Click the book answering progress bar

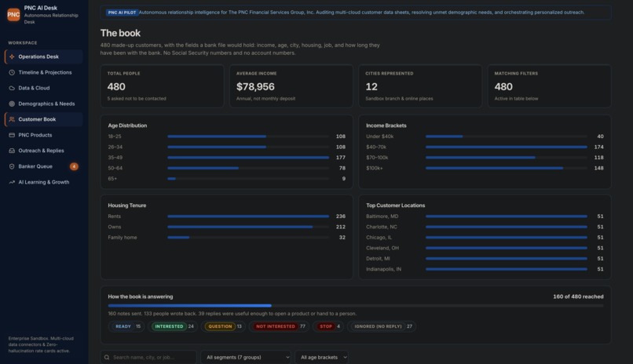355,305
